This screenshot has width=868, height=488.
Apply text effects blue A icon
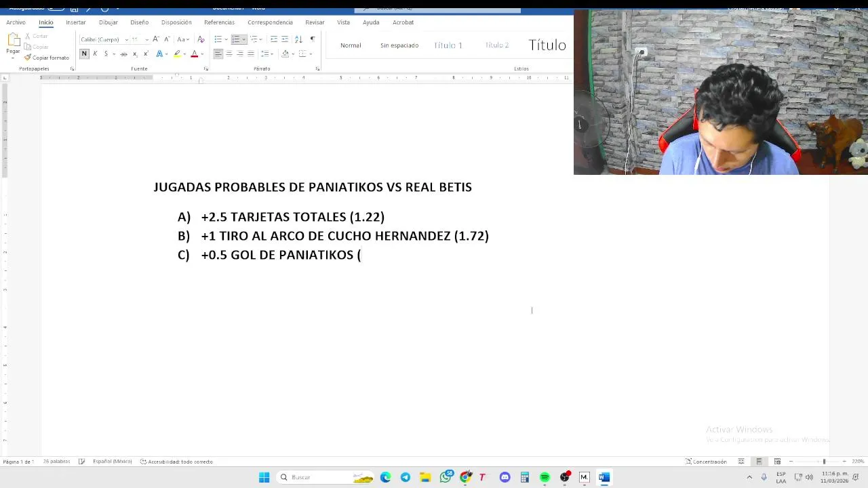tap(160, 54)
